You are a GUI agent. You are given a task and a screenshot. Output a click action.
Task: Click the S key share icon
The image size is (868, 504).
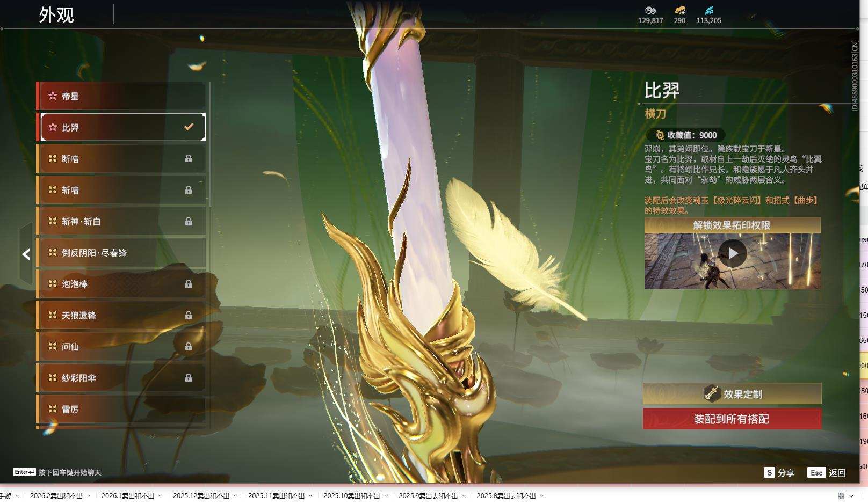(770, 472)
